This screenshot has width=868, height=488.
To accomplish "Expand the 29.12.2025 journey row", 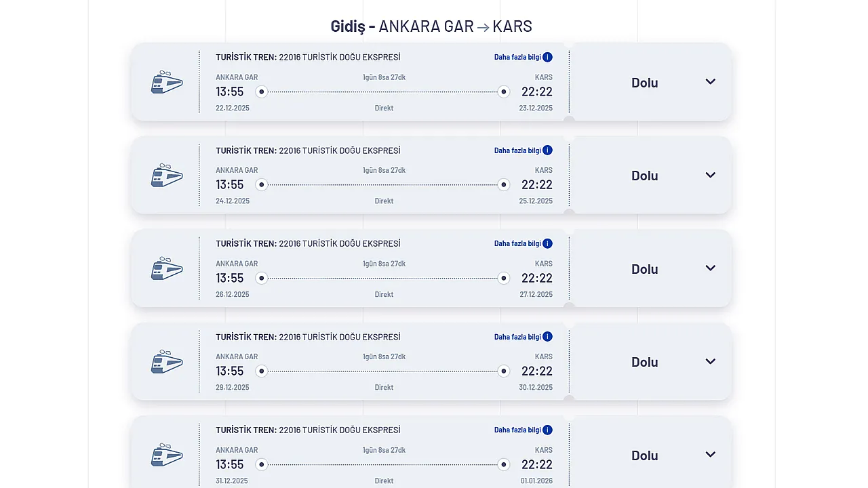I will coord(710,361).
